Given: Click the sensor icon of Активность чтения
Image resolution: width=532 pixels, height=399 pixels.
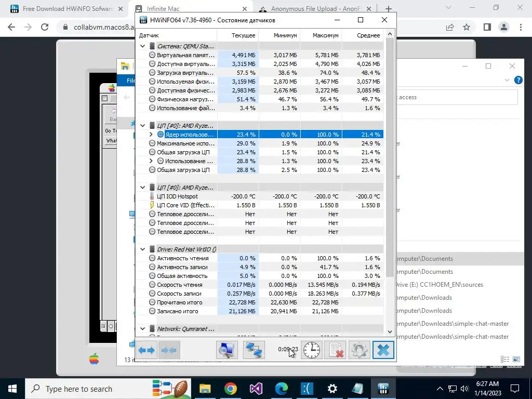Looking at the screenshot, I should [152, 258].
